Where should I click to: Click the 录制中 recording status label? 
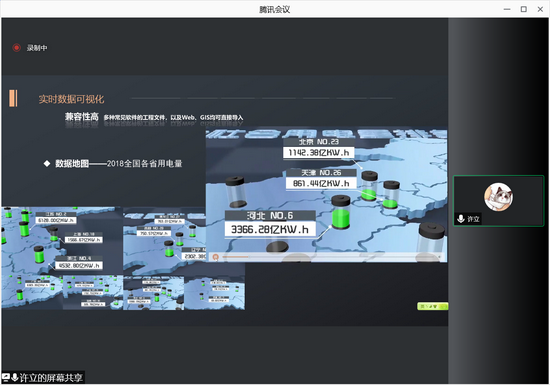coord(37,48)
